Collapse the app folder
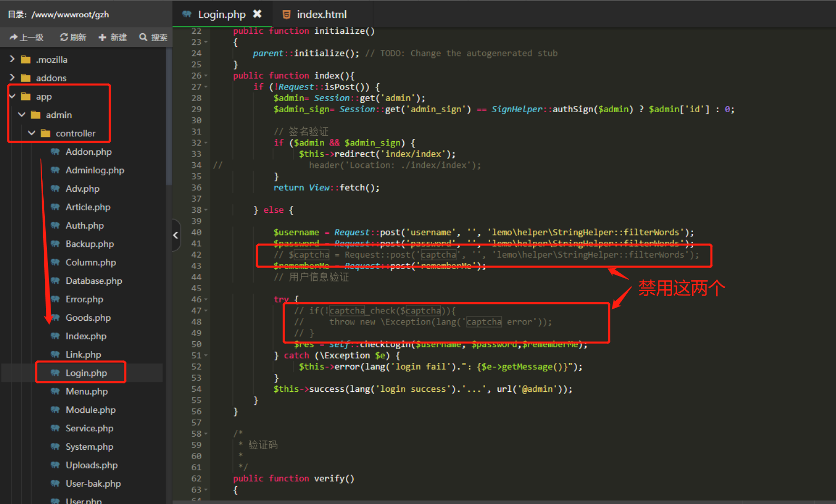Image resolution: width=836 pixels, height=504 pixels. click(12, 96)
